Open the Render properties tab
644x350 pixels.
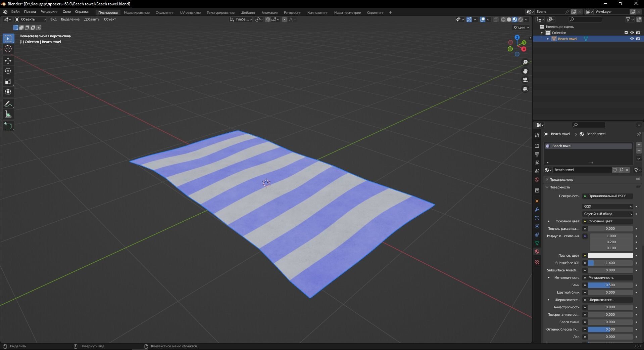[x=537, y=146]
